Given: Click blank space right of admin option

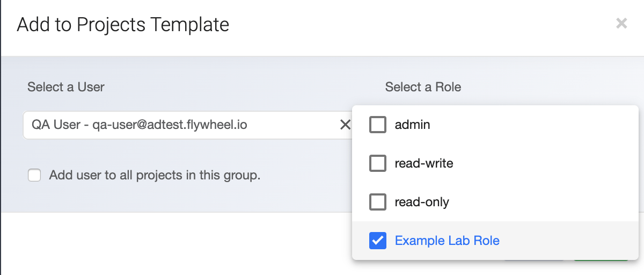Looking at the screenshot, I should (537, 125).
